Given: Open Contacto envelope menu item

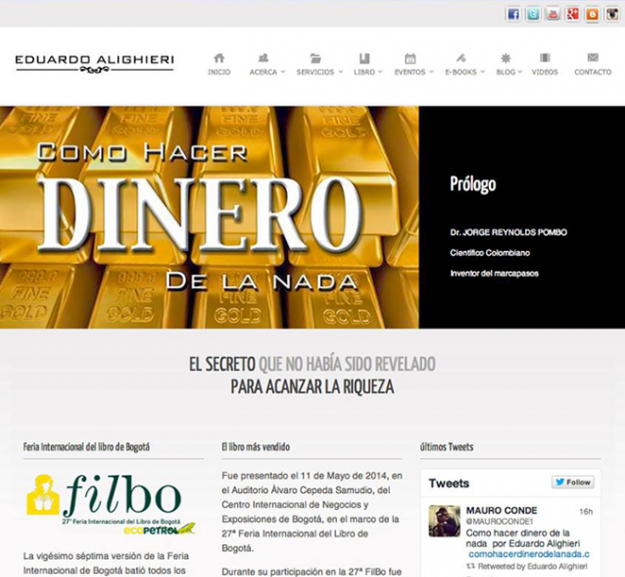Looking at the screenshot, I should point(592,64).
